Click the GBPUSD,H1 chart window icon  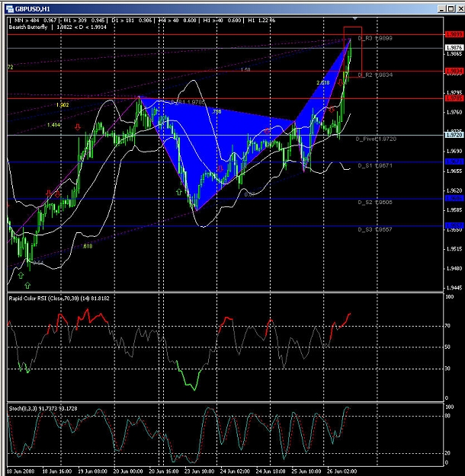point(10,8)
